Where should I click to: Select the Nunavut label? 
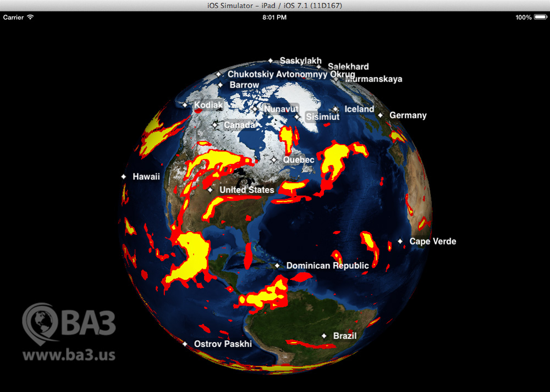pos(280,109)
